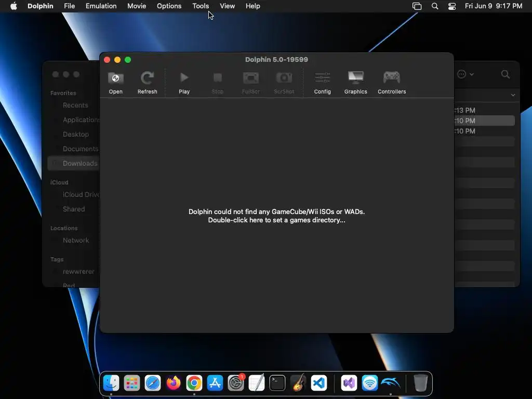The height and width of the screenshot is (399, 532).
Task: Open the Apple menu
Action: pos(14,6)
